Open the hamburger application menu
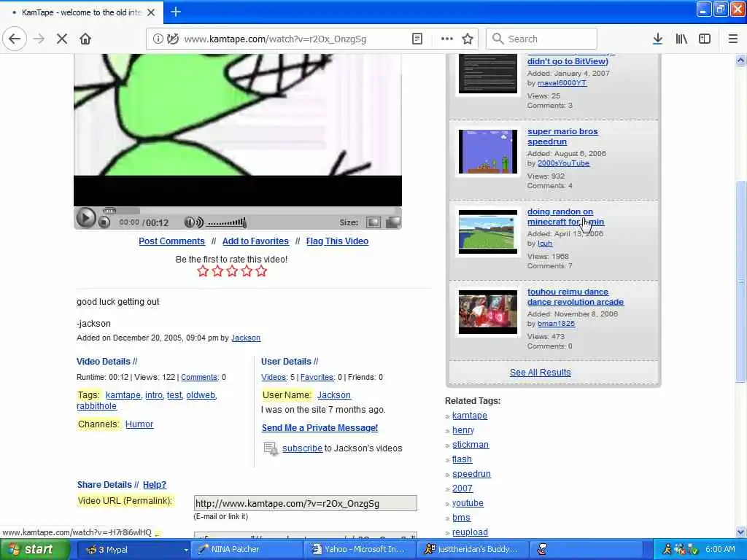Image resolution: width=747 pixels, height=560 pixels. coord(732,39)
